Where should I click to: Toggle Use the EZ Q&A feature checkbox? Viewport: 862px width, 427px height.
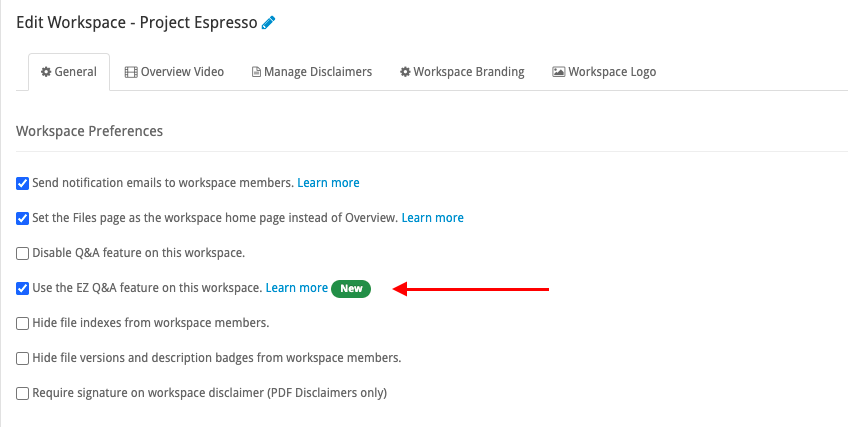click(x=22, y=288)
